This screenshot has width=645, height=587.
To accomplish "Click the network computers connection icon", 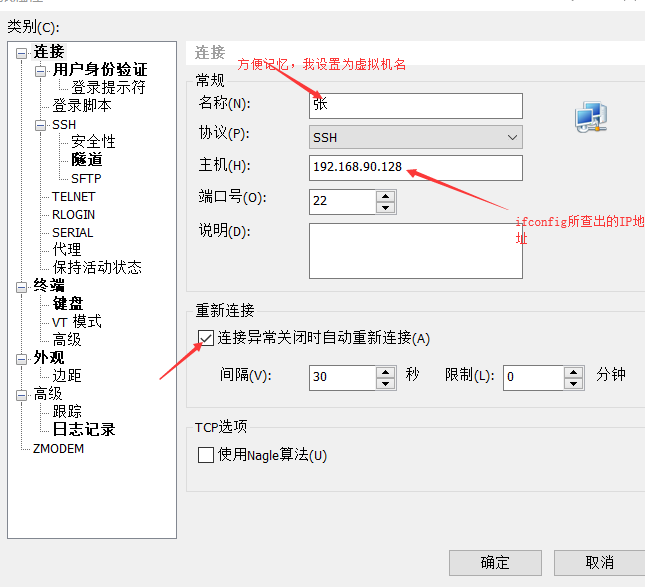I will (591, 118).
